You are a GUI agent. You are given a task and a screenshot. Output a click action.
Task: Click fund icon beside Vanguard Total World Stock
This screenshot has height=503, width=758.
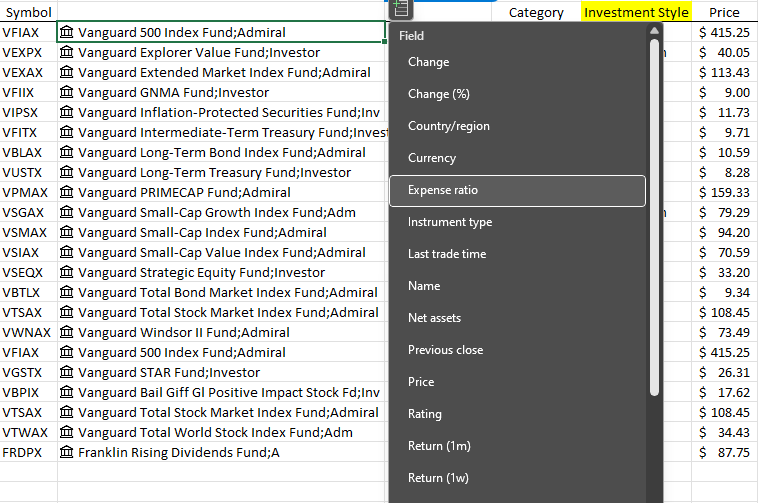pos(66,432)
